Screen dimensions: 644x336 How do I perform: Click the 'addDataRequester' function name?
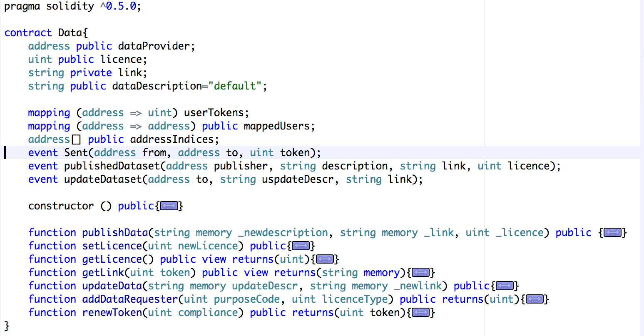pyautogui.click(x=130, y=299)
